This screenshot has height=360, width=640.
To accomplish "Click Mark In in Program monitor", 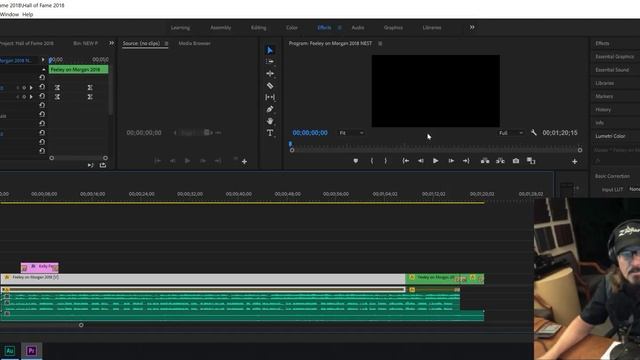I will point(371,161).
